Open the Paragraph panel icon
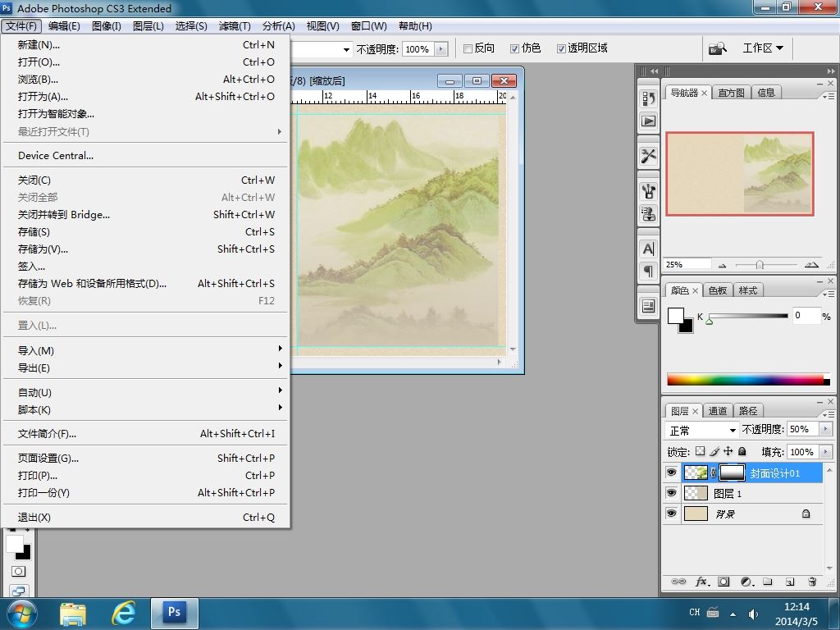840x630 pixels. point(648,271)
